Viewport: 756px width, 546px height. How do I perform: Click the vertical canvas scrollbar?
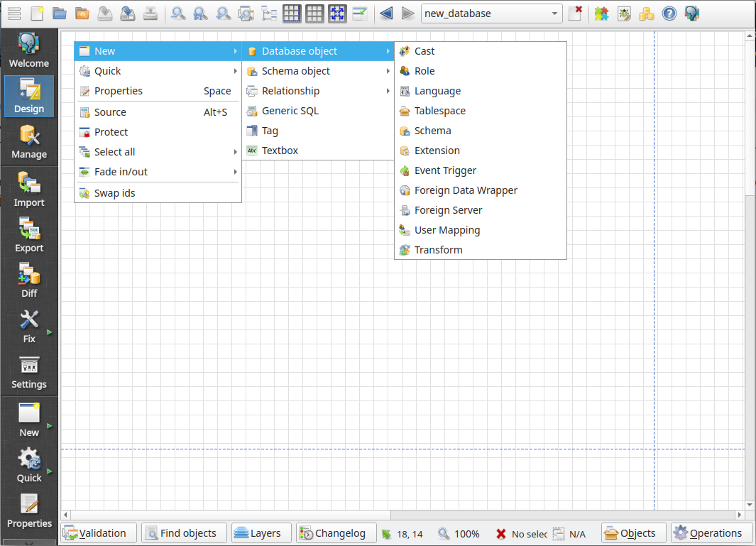click(749, 270)
